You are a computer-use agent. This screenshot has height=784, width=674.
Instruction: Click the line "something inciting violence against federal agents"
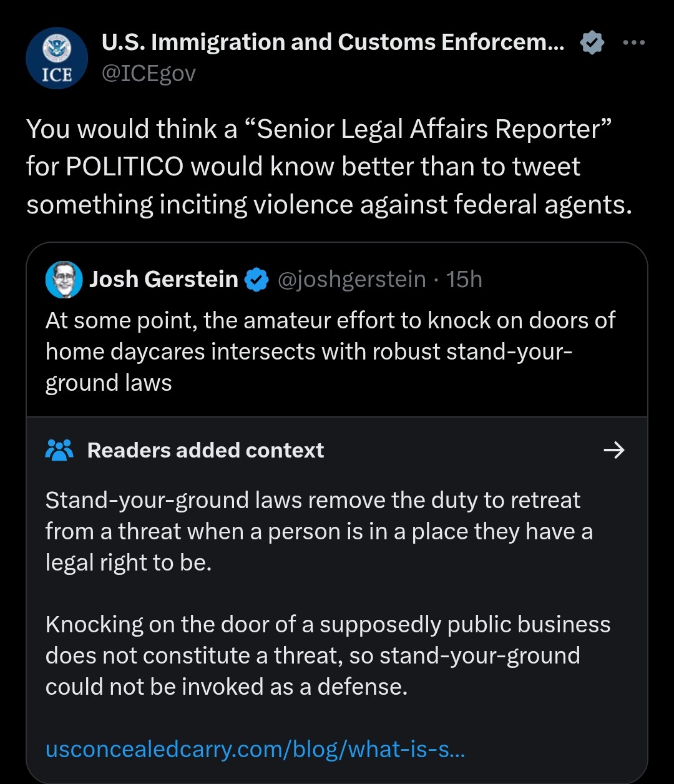(x=329, y=205)
